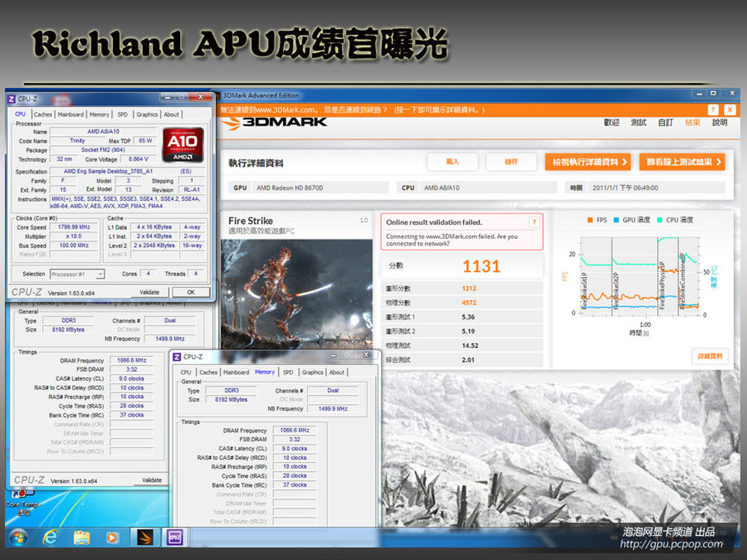Click the 儲存 button in 3DMark

click(511, 162)
